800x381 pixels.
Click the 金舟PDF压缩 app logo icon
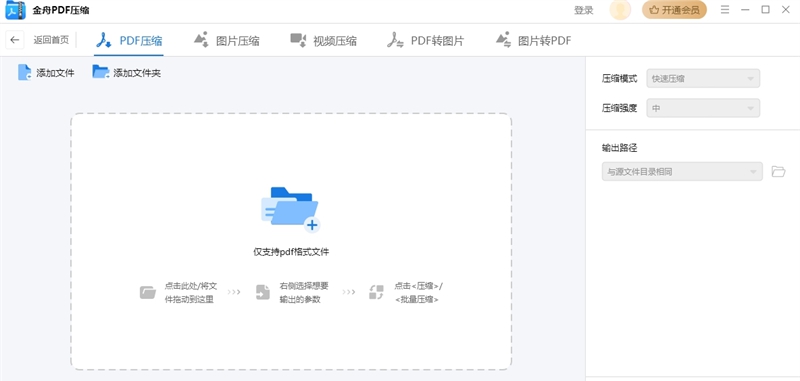[x=15, y=10]
